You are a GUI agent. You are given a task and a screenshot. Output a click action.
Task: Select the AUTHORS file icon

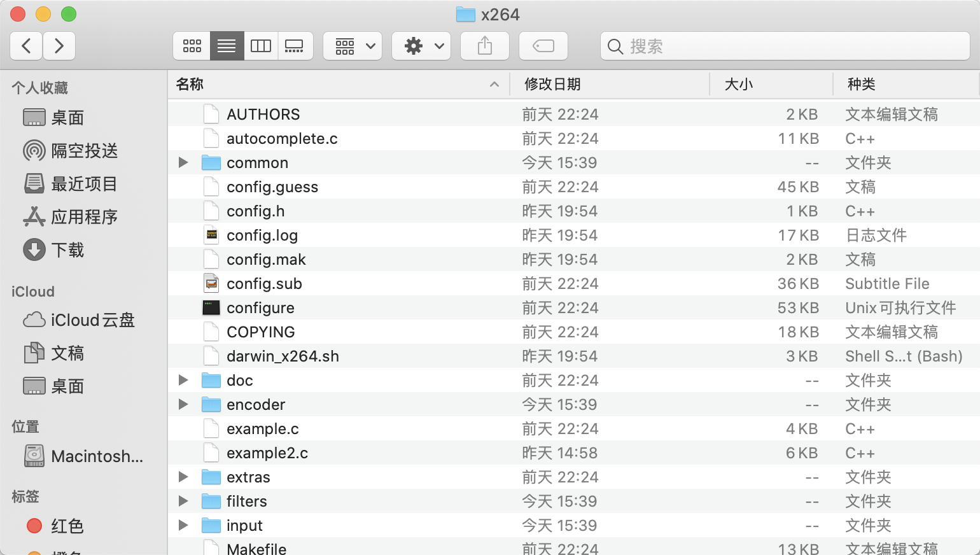click(x=211, y=114)
